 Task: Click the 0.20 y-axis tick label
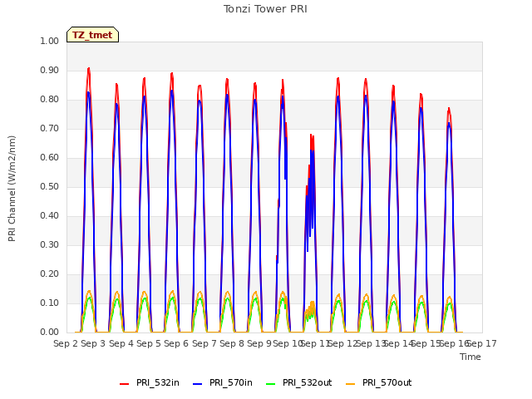pyautogui.click(x=50, y=273)
